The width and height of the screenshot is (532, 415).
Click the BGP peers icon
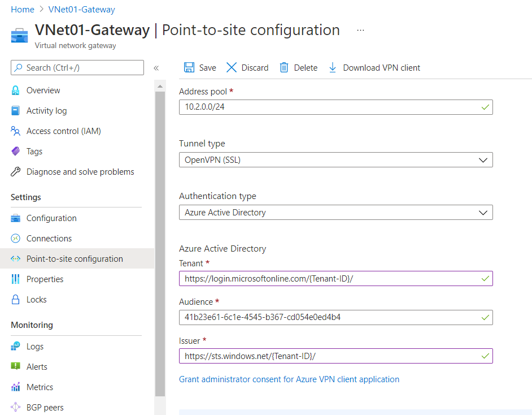[16, 407]
